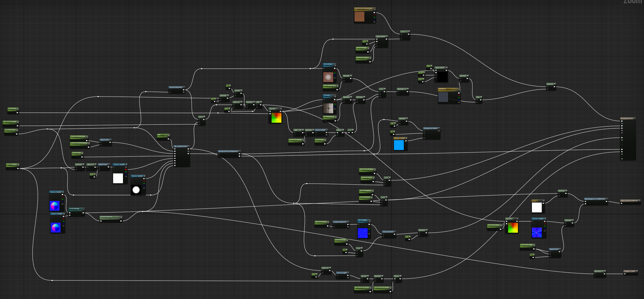Select the DebugScalarValues node
644x299 pixels.
click(x=430, y=128)
